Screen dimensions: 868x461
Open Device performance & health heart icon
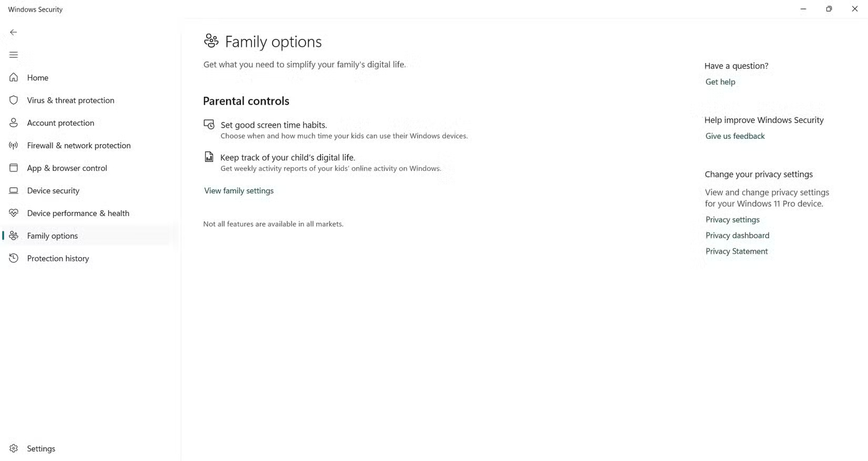pyautogui.click(x=13, y=213)
